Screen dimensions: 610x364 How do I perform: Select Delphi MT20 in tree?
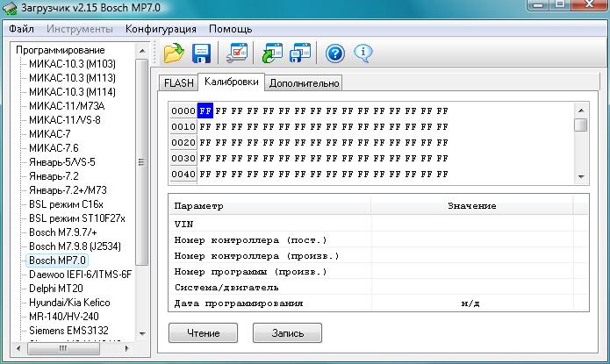(56, 289)
